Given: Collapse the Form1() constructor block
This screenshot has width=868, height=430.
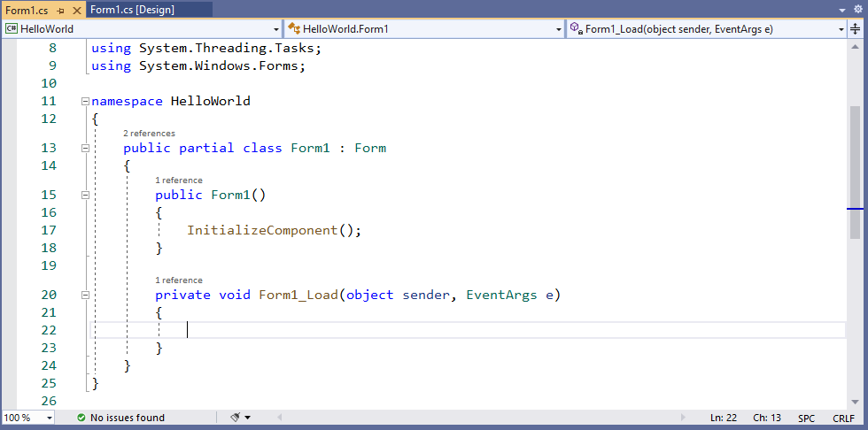Looking at the screenshot, I should 85,196.
